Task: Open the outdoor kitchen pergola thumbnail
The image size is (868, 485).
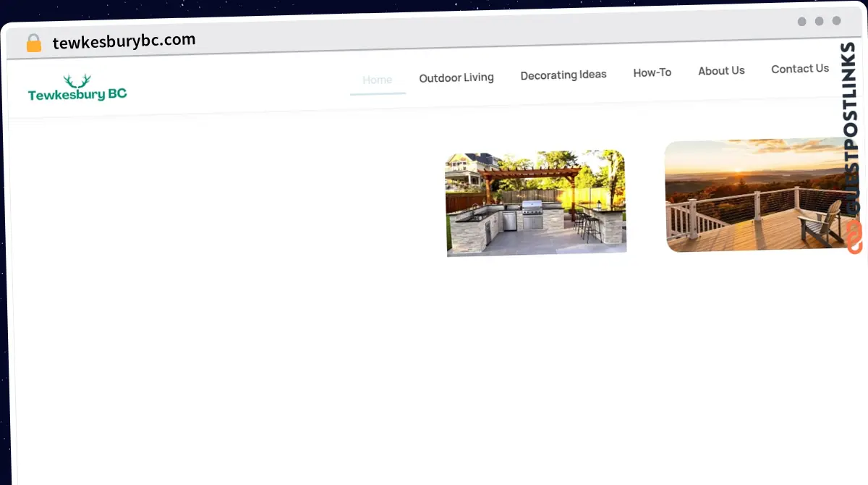Action: coord(536,203)
